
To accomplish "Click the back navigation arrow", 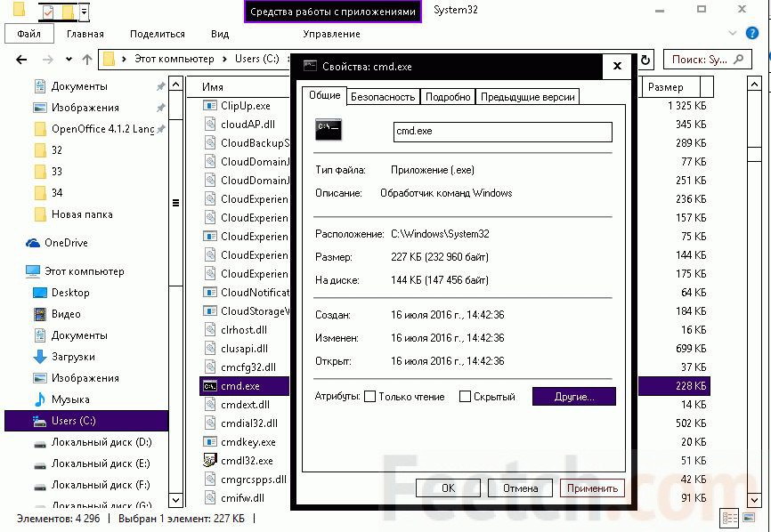I will (21, 60).
